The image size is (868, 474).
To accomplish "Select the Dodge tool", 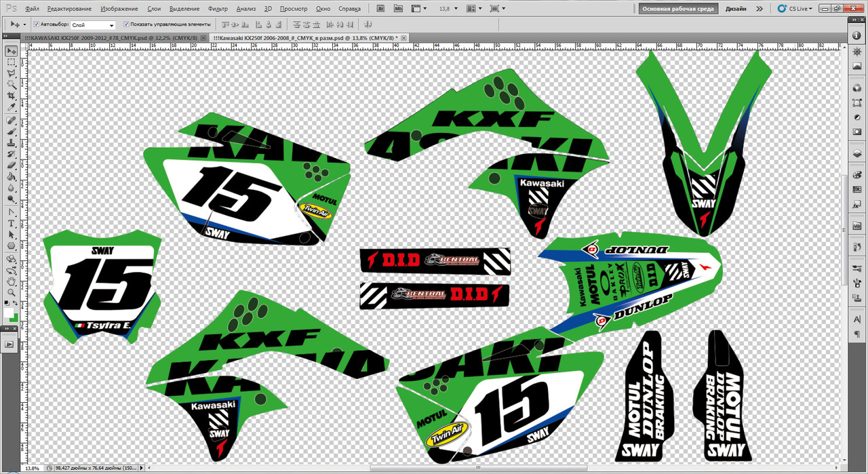I will (12, 198).
